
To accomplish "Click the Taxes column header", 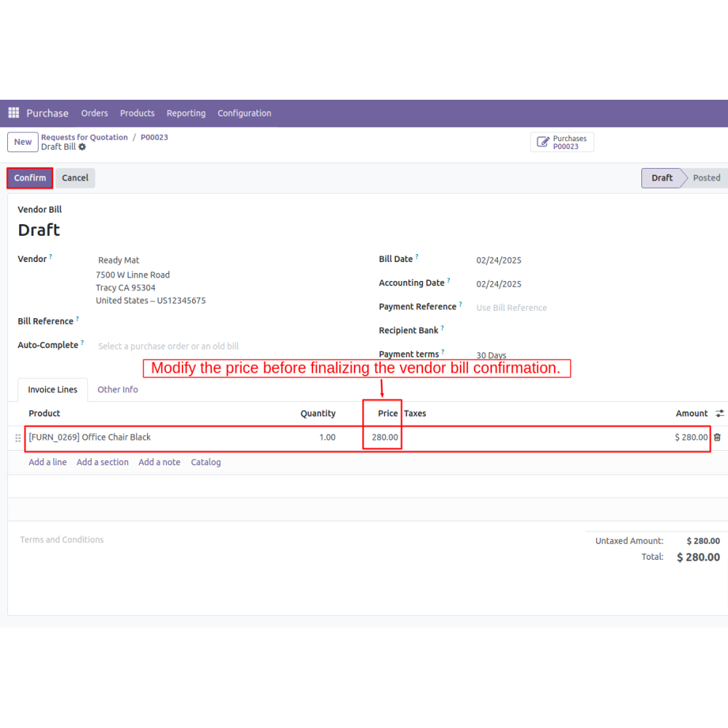I will pyautogui.click(x=415, y=414).
